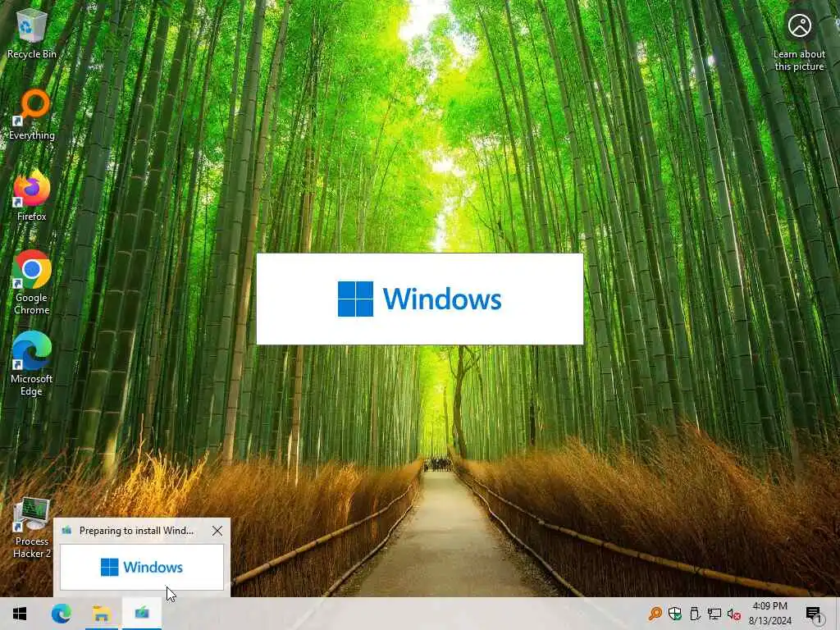Select the Recycle Bin desktop icon
Image resolution: width=840 pixels, height=630 pixels.
point(32,34)
